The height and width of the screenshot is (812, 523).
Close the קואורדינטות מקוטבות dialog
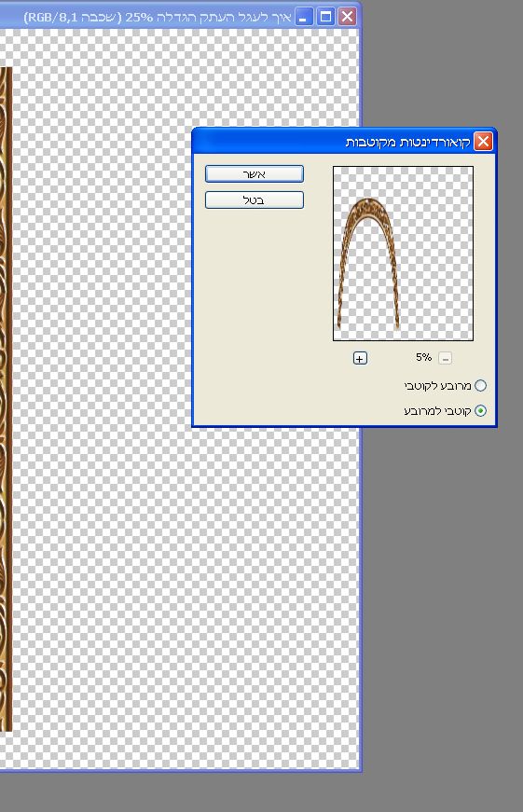point(483,142)
